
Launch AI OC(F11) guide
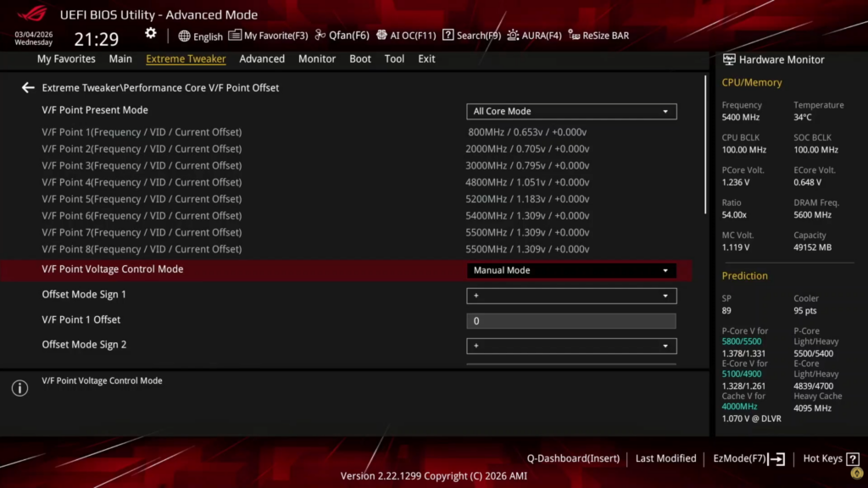click(x=406, y=36)
